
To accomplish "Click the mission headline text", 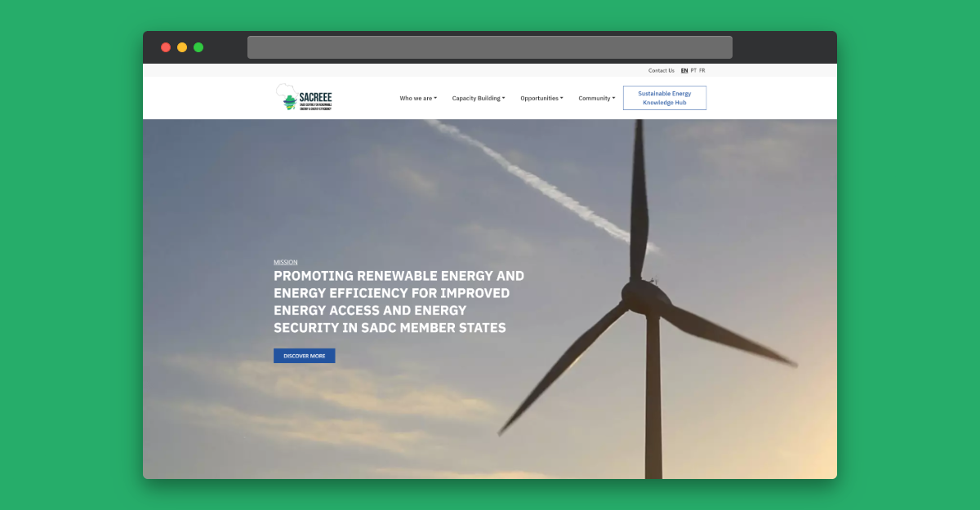I will pos(399,302).
